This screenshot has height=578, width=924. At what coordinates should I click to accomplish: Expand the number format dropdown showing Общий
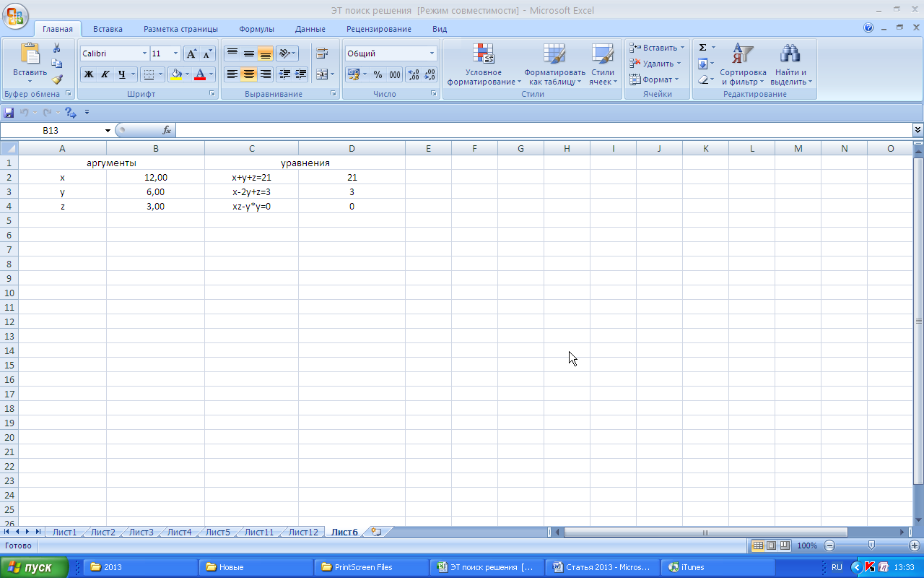point(432,53)
